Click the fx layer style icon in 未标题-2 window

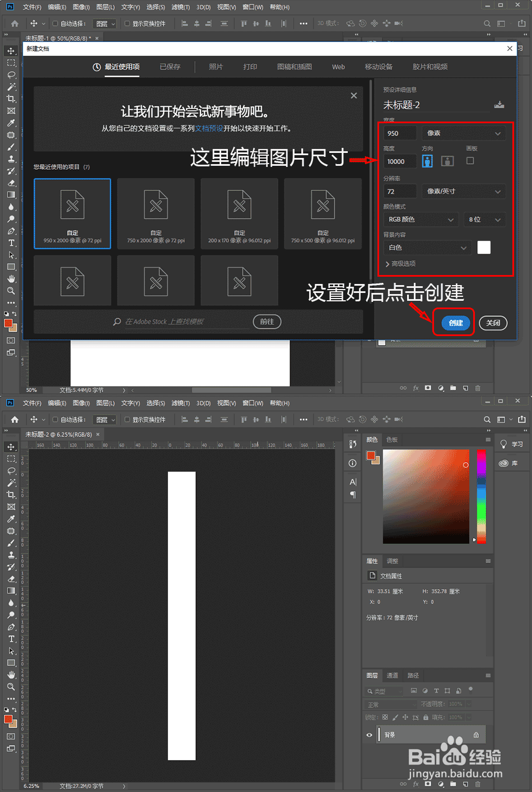416,784
